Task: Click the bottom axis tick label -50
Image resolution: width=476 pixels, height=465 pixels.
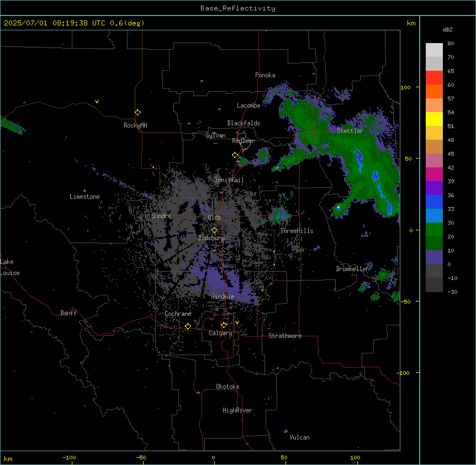Action: point(141,457)
